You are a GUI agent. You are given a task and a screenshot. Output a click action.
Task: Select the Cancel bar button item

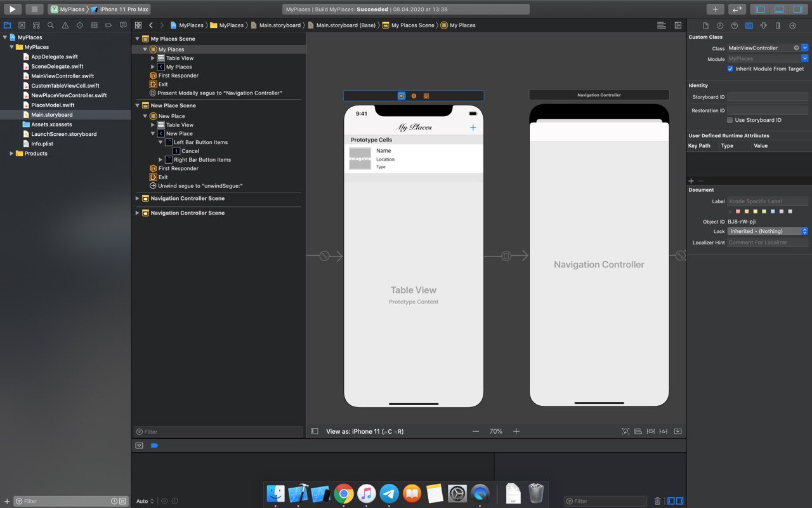(185, 151)
